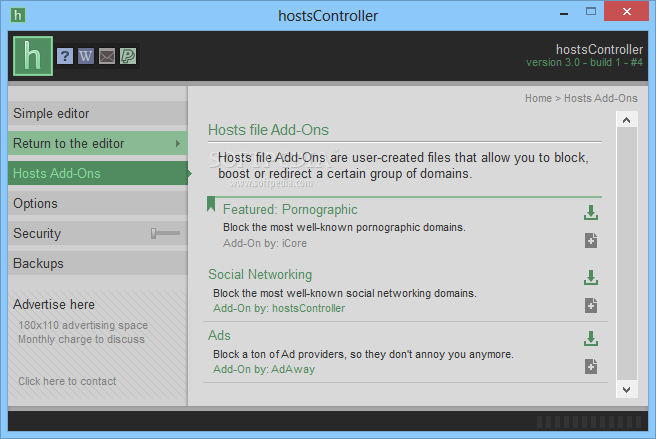The height and width of the screenshot is (439, 656).
Task: Click the envelope email icon
Action: coord(107,56)
